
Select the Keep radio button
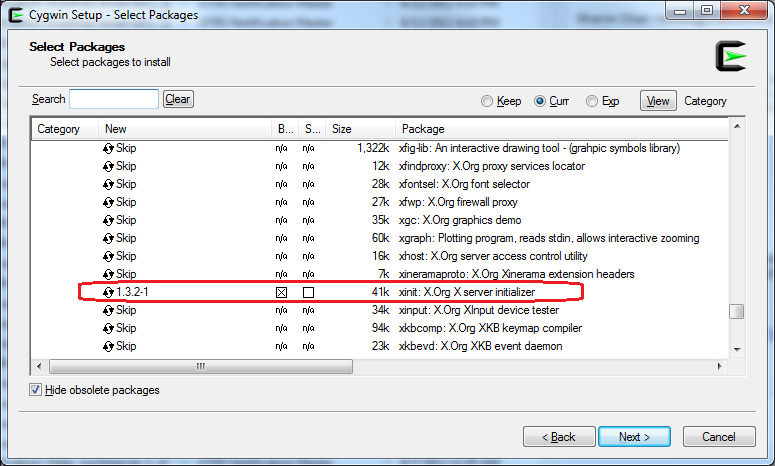(487, 101)
